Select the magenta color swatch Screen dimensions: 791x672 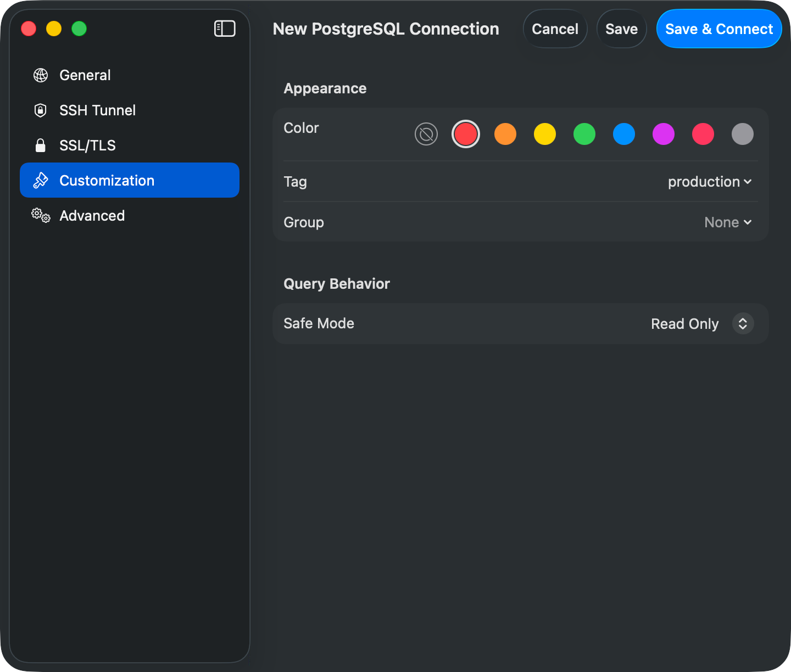[664, 134]
